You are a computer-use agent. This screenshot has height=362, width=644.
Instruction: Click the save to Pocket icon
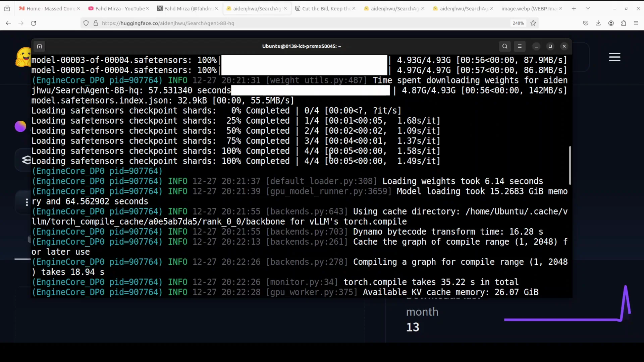pos(586,23)
